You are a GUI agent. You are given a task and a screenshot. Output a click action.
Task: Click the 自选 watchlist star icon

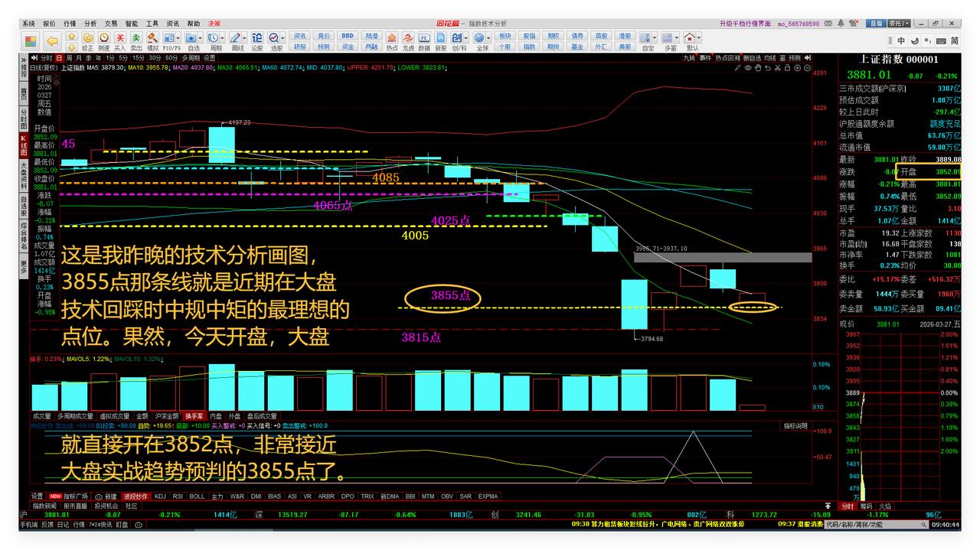click(191, 37)
